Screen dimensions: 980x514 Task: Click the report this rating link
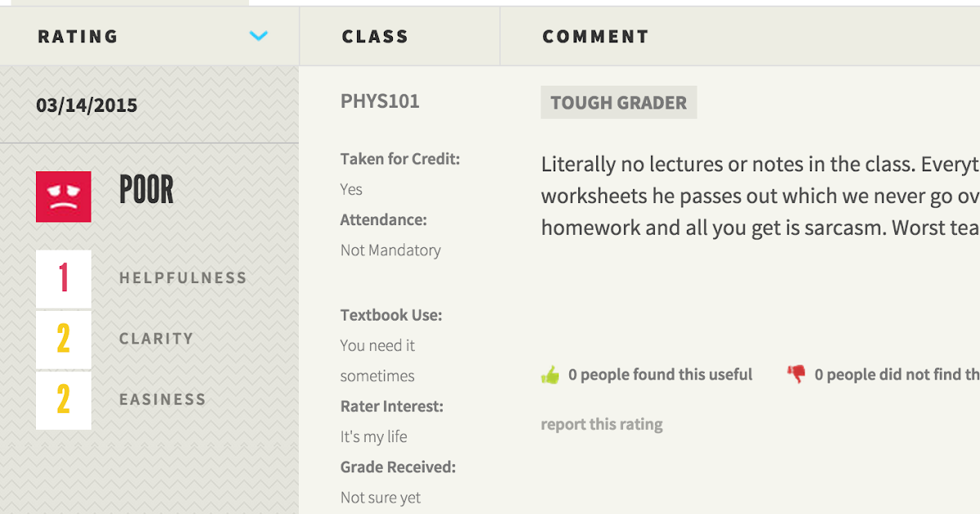[x=602, y=424]
